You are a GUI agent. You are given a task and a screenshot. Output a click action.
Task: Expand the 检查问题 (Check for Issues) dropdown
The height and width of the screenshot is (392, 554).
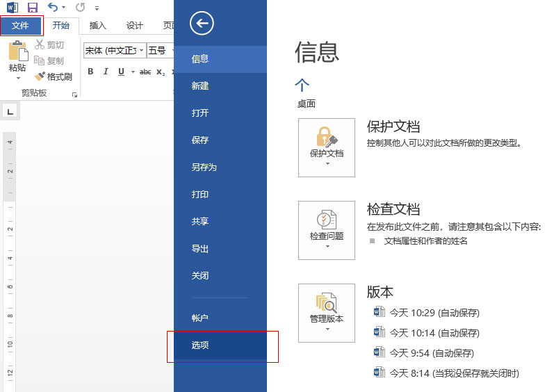pyautogui.click(x=326, y=230)
